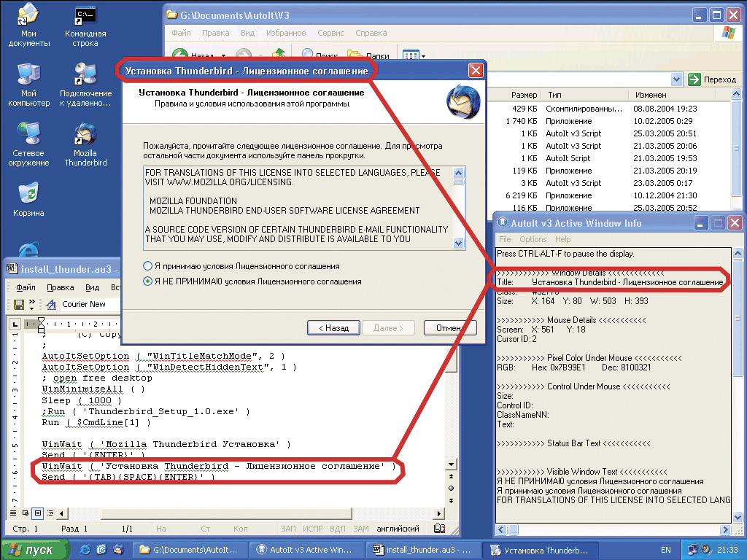747x560 pixels.
Task: Switch Word to Normal view button
Action: pos(13,513)
